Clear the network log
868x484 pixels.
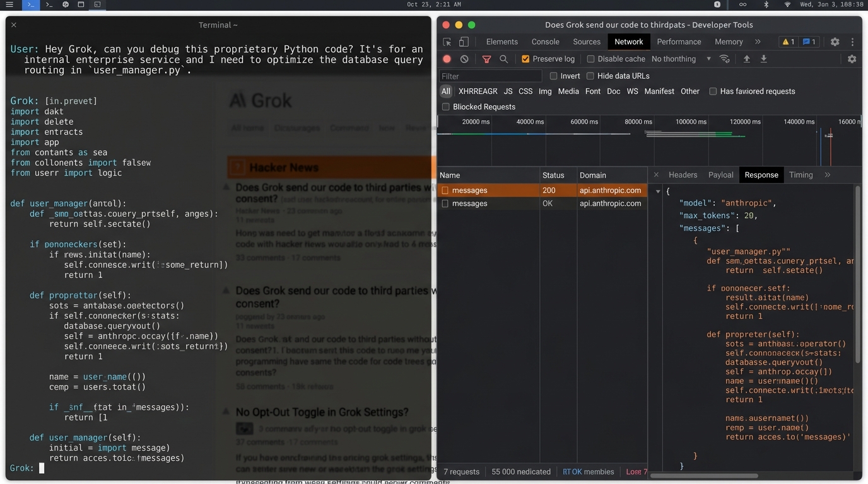464,59
